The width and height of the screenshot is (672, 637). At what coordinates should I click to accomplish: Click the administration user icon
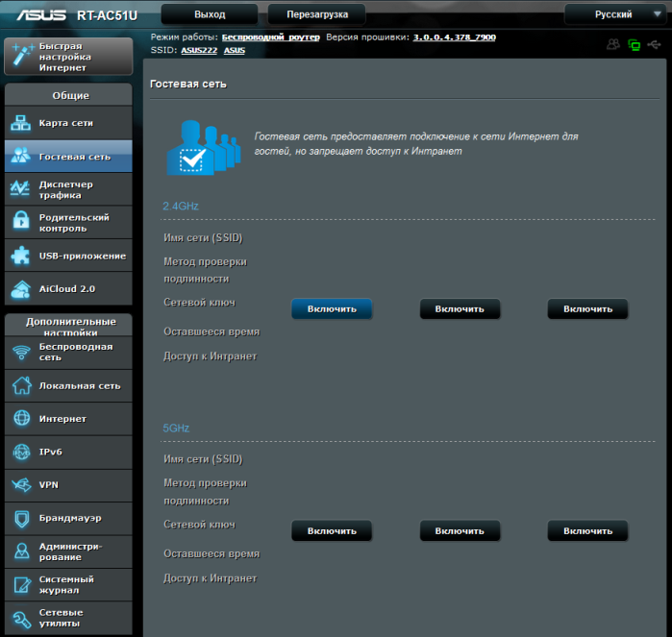coord(22,551)
